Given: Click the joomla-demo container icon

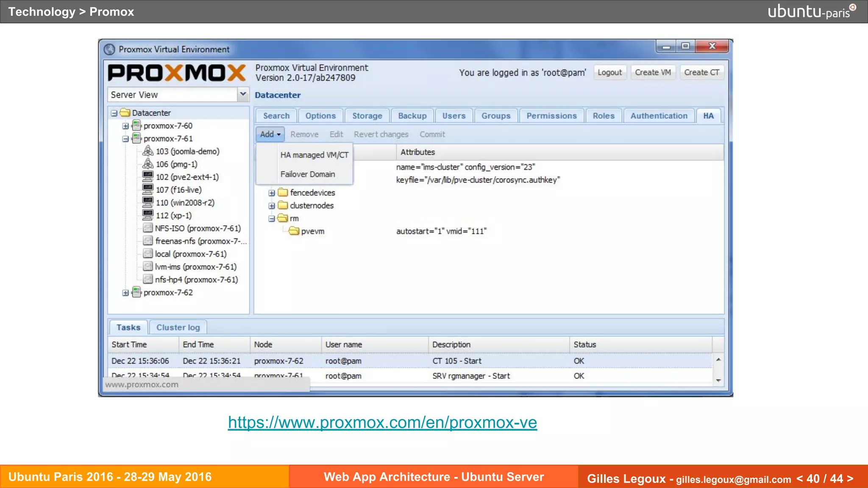Looking at the screenshot, I should click(x=148, y=151).
